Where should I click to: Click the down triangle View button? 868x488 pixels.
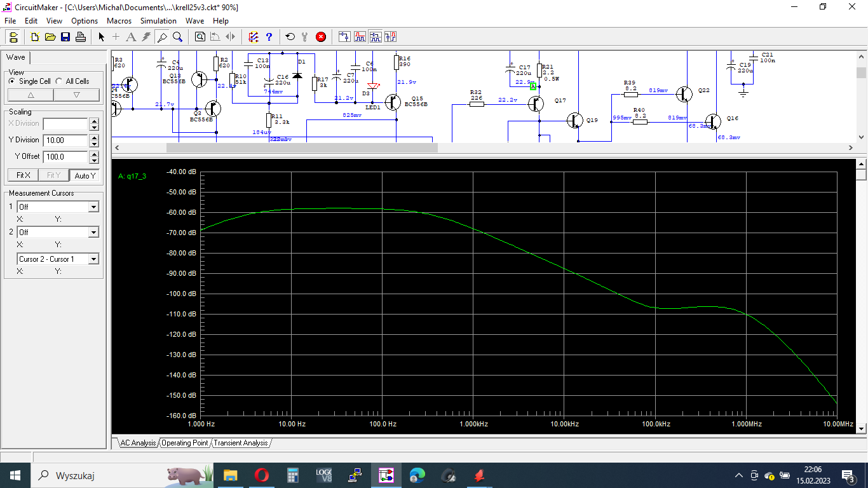click(77, 95)
